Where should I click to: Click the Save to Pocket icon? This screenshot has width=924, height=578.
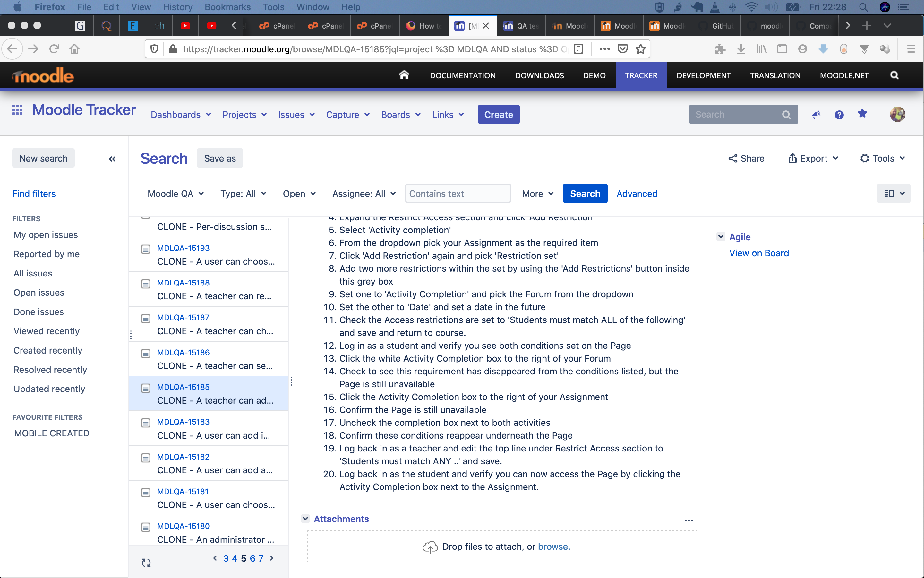pos(623,49)
